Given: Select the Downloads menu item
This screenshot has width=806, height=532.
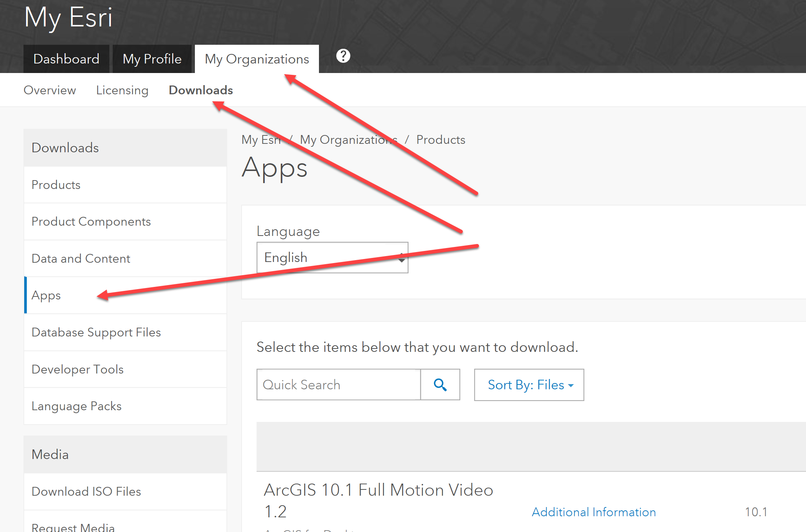Looking at the screenshot, I should (201, 90).
